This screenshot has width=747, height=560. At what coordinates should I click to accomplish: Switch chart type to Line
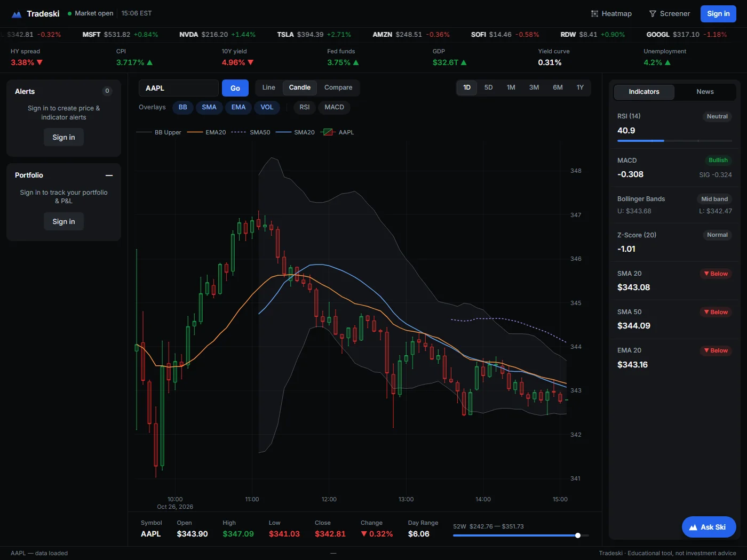click(x=269, y=87)
